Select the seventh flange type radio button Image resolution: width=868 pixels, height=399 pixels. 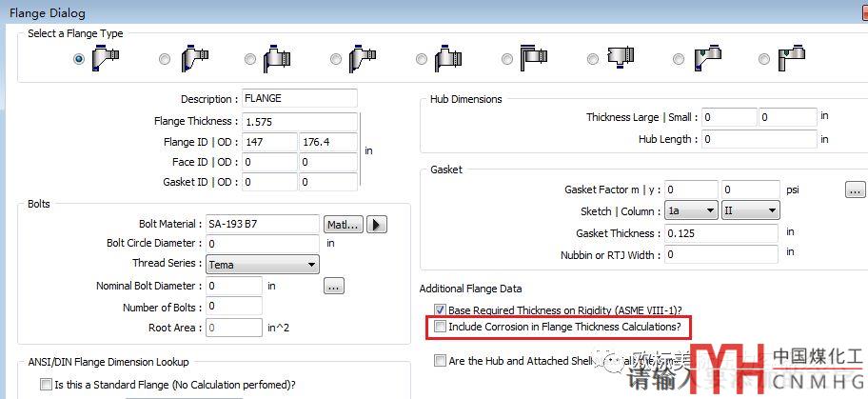[x=593, y=59]
